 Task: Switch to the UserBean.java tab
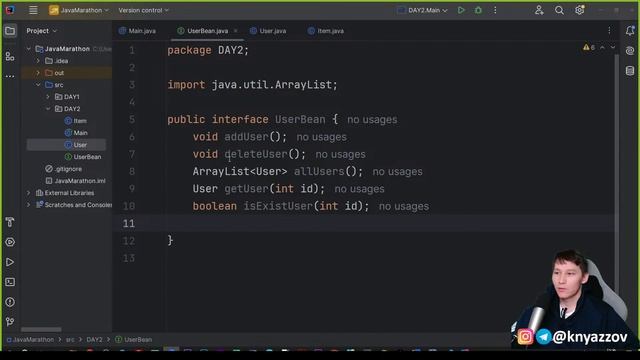[203, 31]
